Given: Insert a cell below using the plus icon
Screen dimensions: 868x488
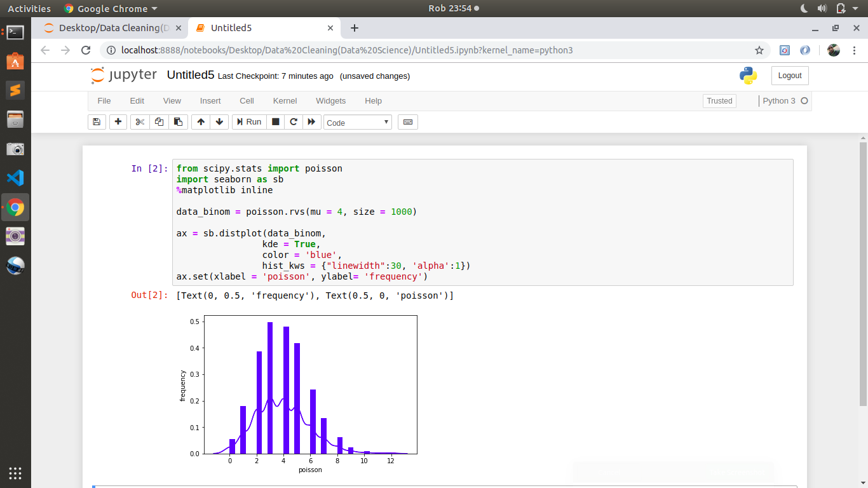Looking at the screenshot, I should click(118, 122).
